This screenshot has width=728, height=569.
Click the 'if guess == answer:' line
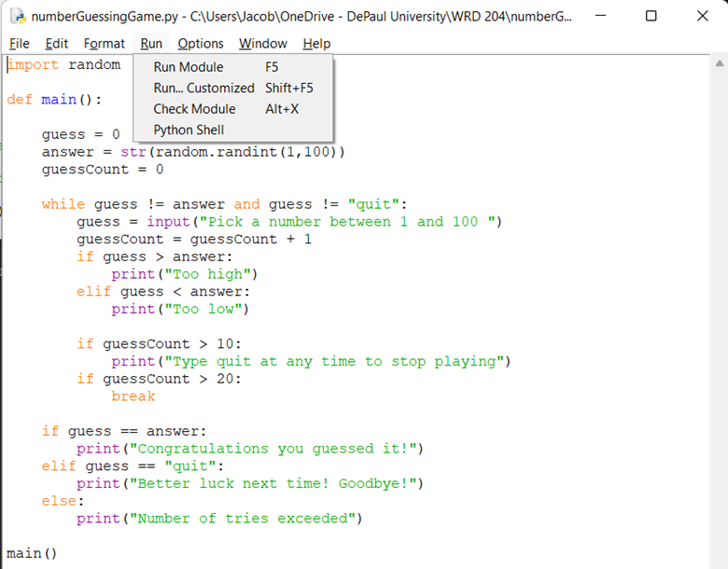(x=124, y=431)
